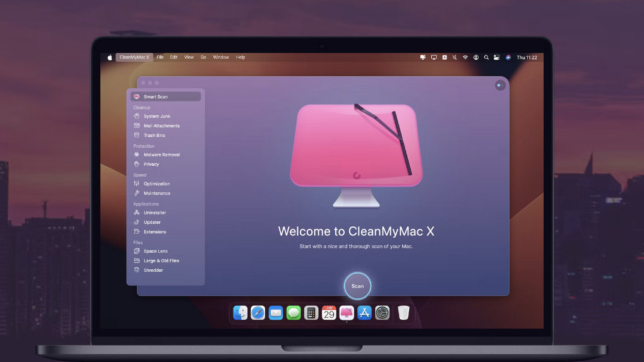
Task: Open Control Center in menu bar
Action: 496,57
